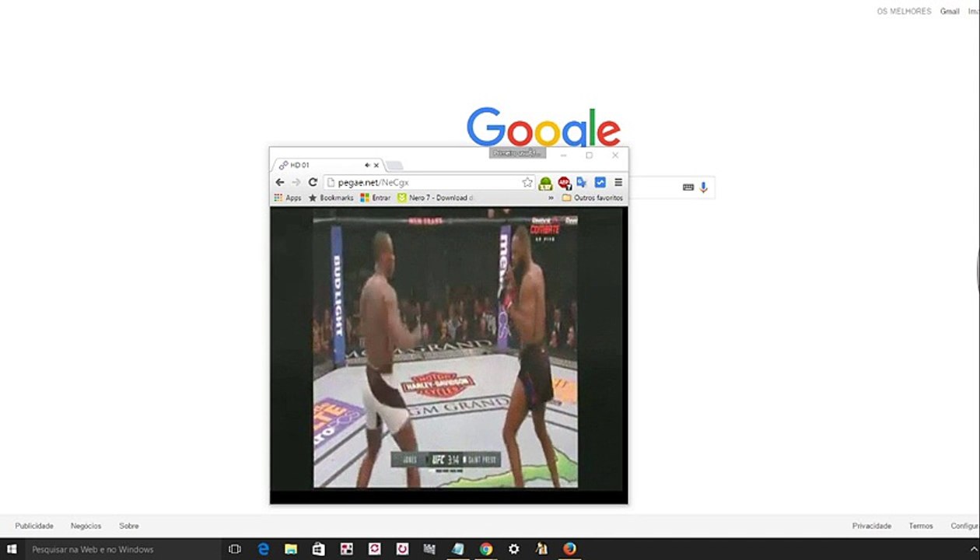Open Privacidade footer link

pos(872,526)
